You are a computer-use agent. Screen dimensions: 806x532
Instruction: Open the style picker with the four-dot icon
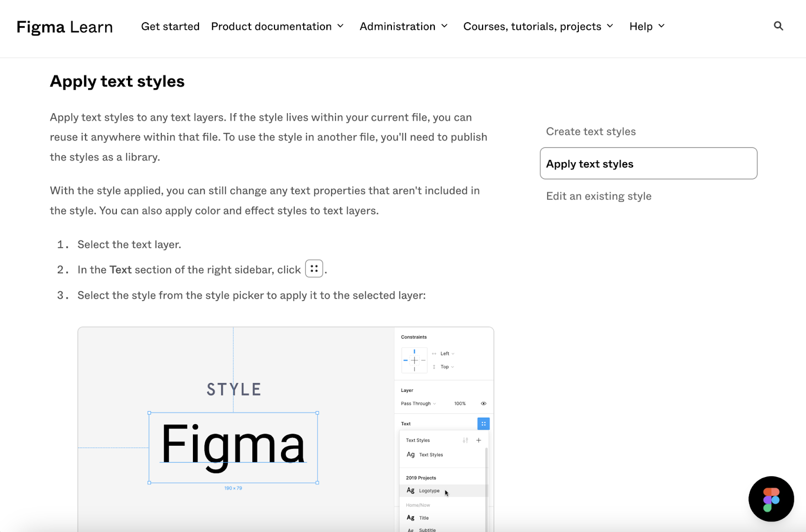[x=484, y=424]
